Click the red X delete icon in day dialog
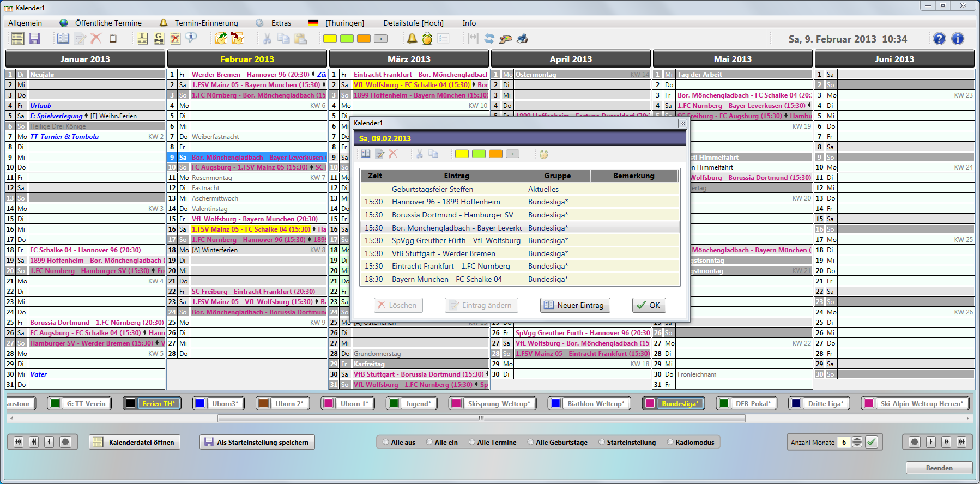 tap(392, 154)
